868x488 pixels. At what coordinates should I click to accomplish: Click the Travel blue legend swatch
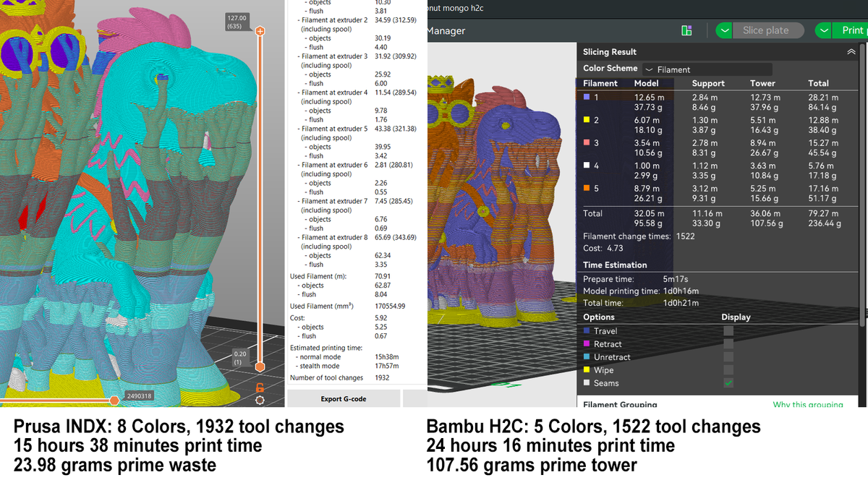click(587, 331)
